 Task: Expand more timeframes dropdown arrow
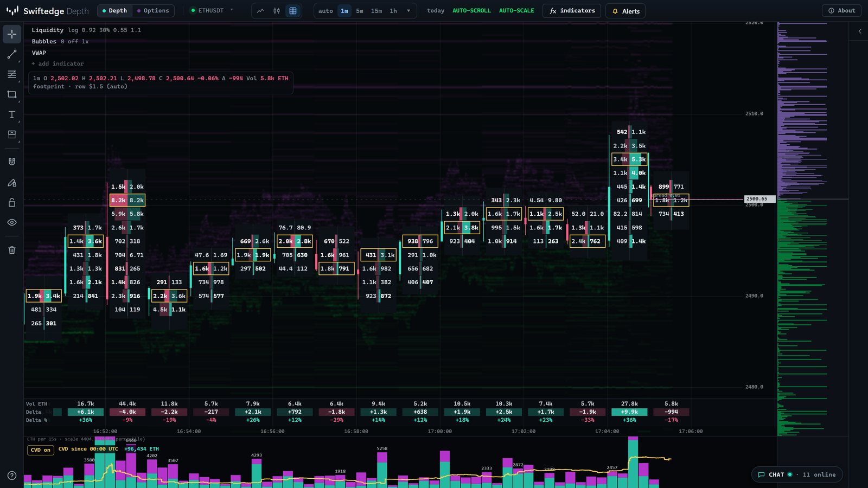409,11
